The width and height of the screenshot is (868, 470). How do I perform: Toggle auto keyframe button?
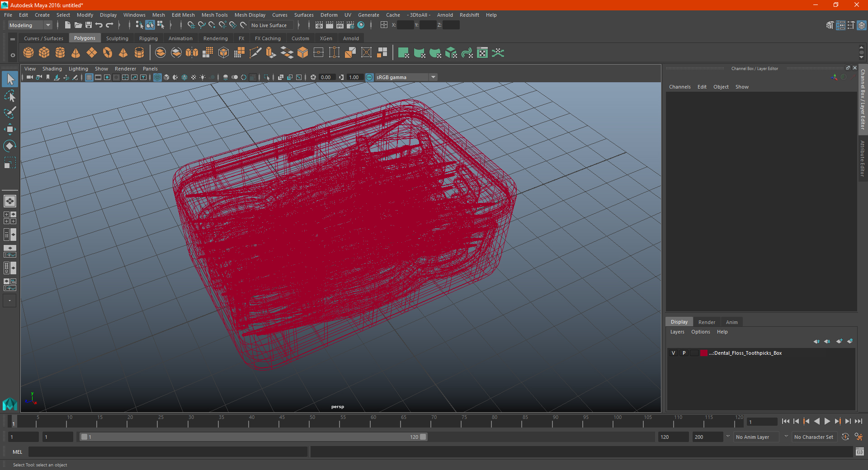click(845, 437)
